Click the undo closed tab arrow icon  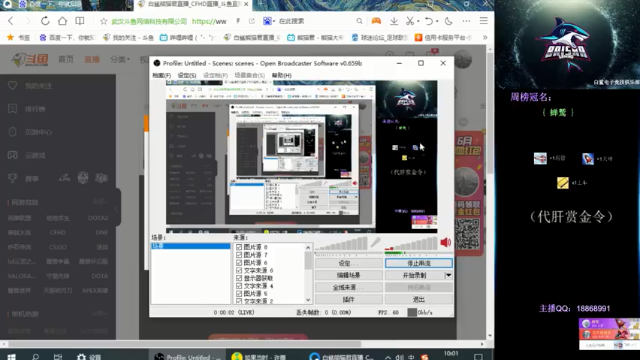coord(429,21)
